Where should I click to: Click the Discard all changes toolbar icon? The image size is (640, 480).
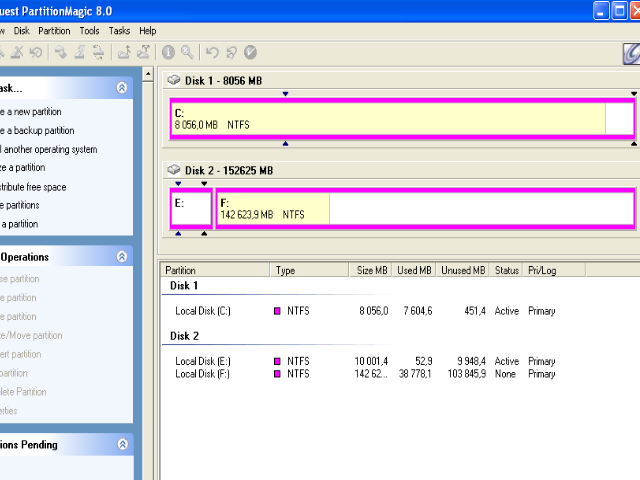(x=231, y=52)
